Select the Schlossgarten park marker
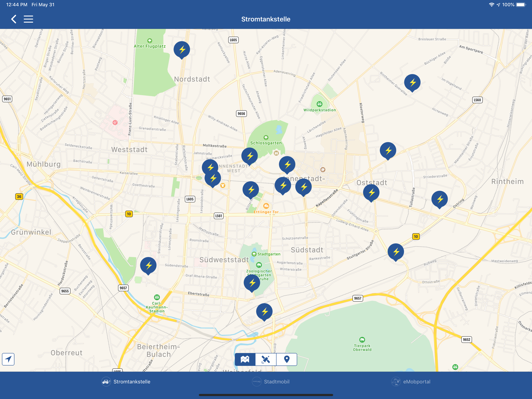Image resolution: width=532 pixels, height=399 pixels. [266, 137]
